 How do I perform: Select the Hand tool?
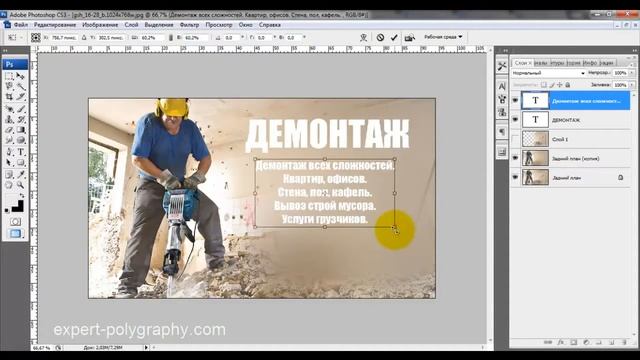(x=9, y=185)
